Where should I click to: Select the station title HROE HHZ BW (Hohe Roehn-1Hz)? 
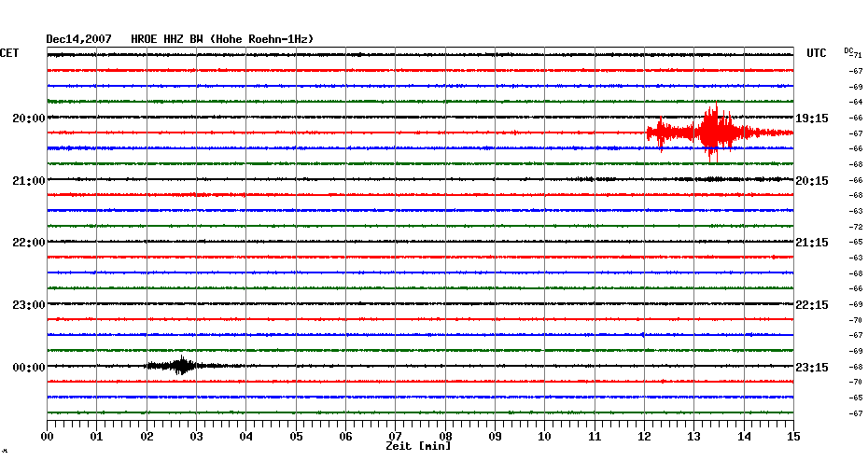pyautogui.click(x=222, y=39)
